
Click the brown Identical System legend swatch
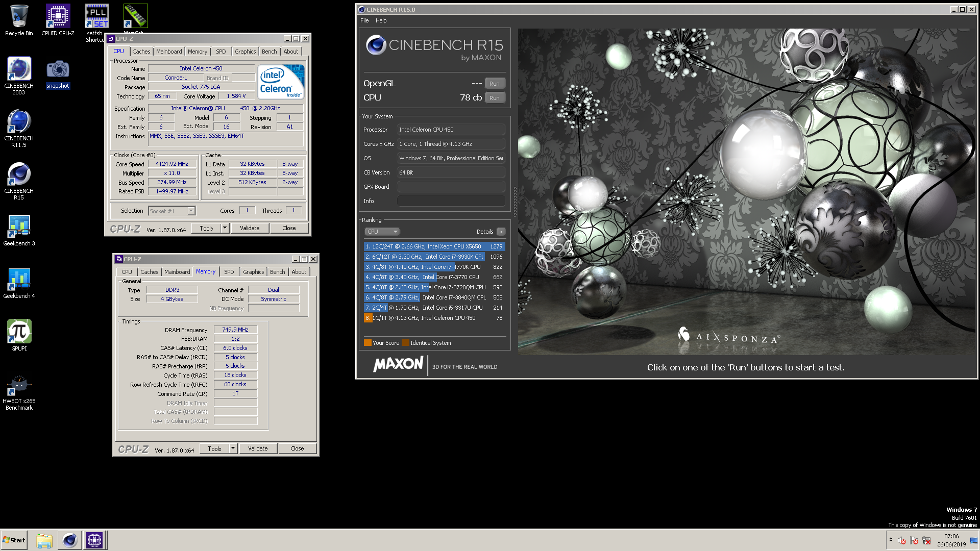(405, 343)
